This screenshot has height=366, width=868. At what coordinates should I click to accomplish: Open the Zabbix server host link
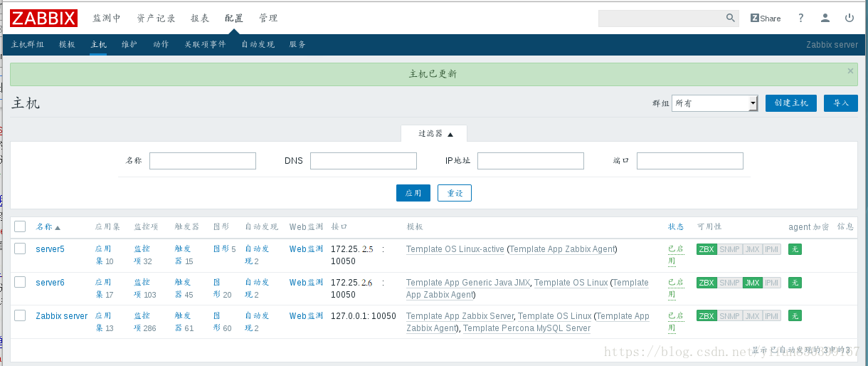pos(62,316)
